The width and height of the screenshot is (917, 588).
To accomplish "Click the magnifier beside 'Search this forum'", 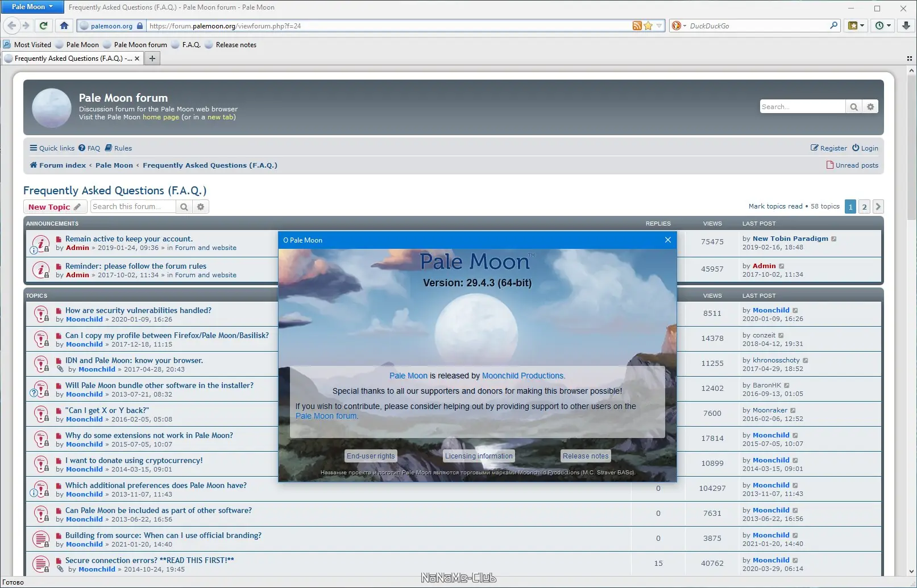I will [x=184, y=207].
